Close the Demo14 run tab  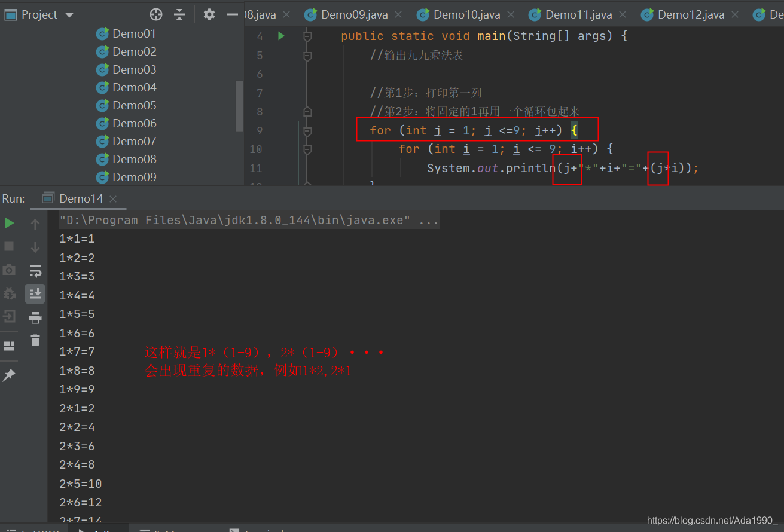113,198
